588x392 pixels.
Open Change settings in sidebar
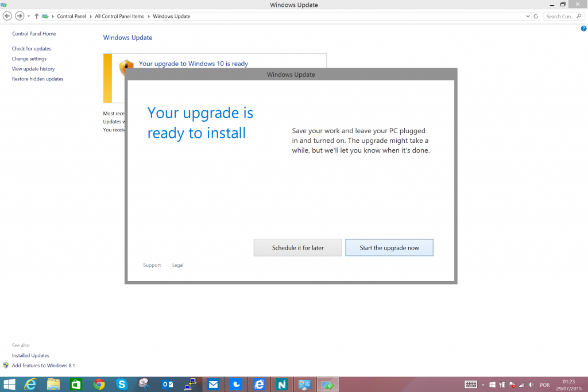(29, 59)
